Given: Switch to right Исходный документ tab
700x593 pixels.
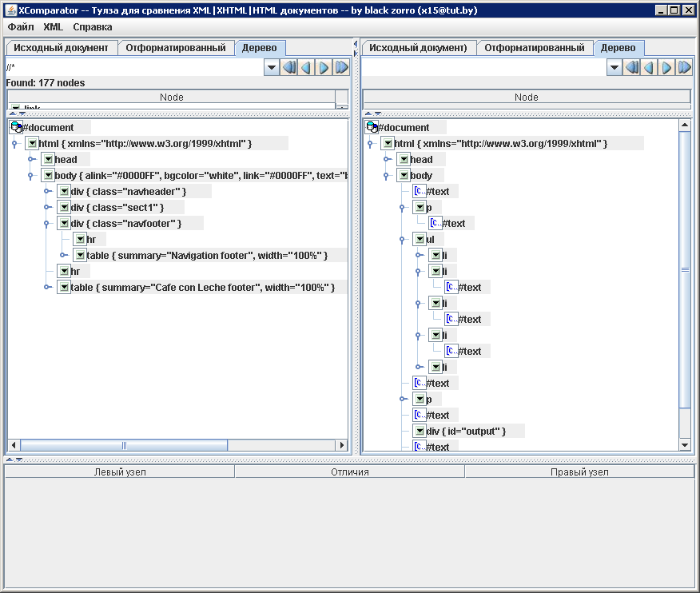Looking at the screenshot, I should [x=419, y=48].
